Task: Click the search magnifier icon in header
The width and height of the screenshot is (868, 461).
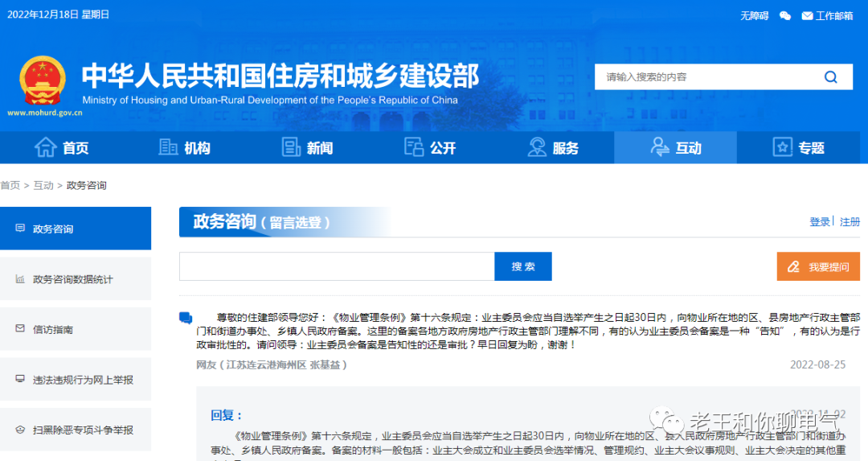Action: point(830,77)
